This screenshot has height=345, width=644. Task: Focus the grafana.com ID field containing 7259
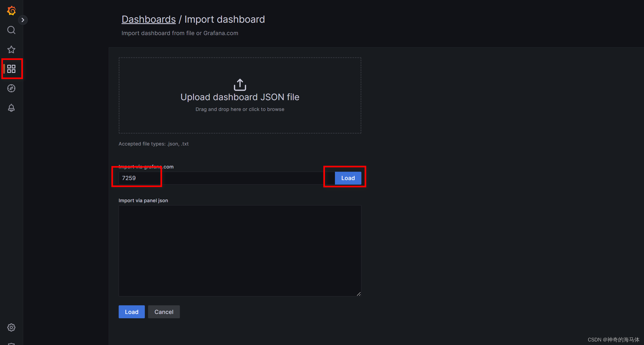[x=221, y=178]
